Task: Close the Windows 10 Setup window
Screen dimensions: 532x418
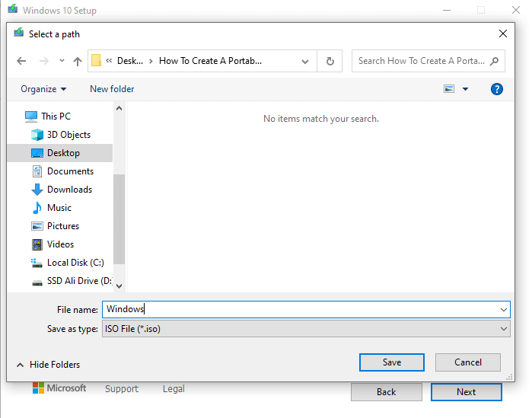Action: (516, 10)
